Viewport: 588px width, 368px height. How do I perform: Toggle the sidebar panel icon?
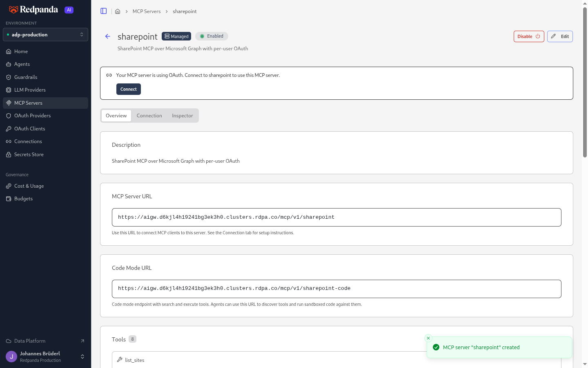104,11
